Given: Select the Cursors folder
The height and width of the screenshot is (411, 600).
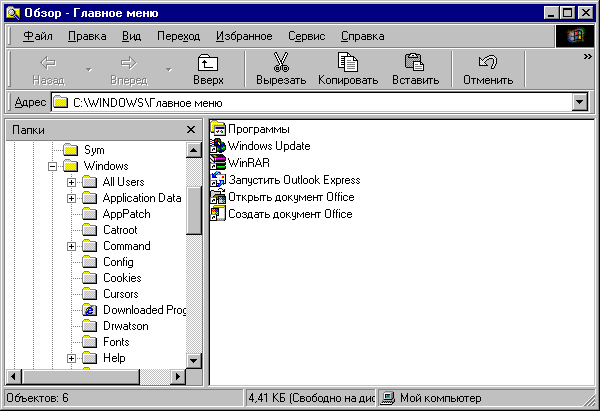Looking at the screenshot, I should pyautogui.click(x=121, y=294).
